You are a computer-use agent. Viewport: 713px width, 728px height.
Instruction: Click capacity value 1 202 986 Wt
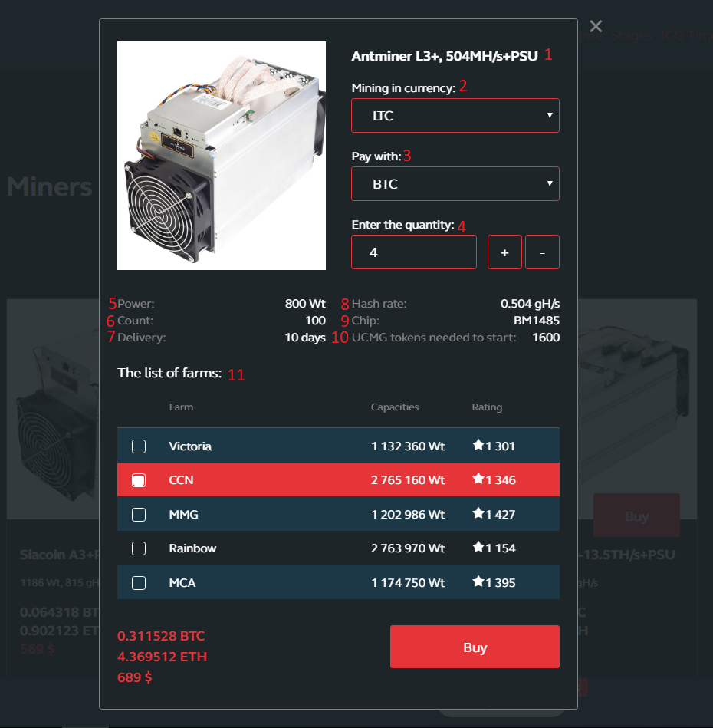pyautogui.click(x=408, y=515)
